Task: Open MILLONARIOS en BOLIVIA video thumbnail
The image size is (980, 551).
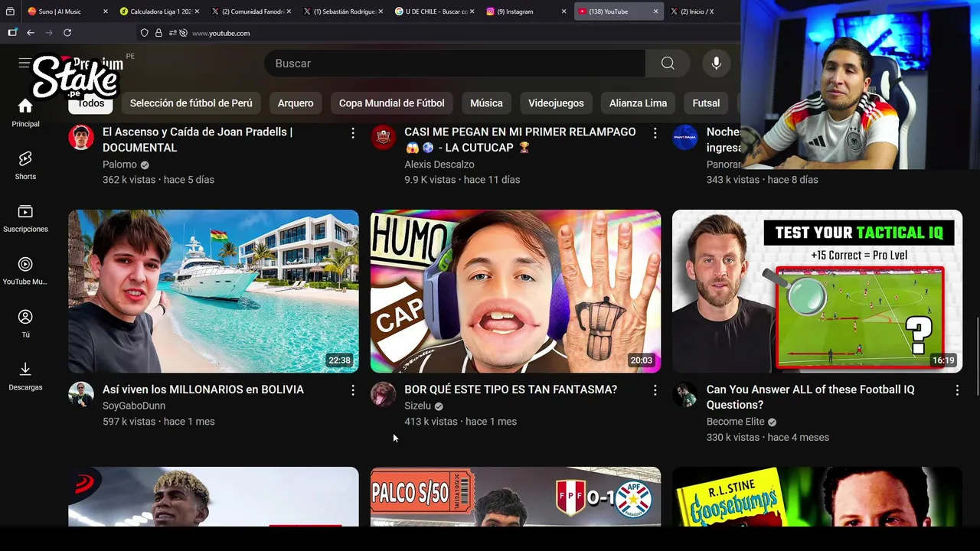Action: [214, 292]
